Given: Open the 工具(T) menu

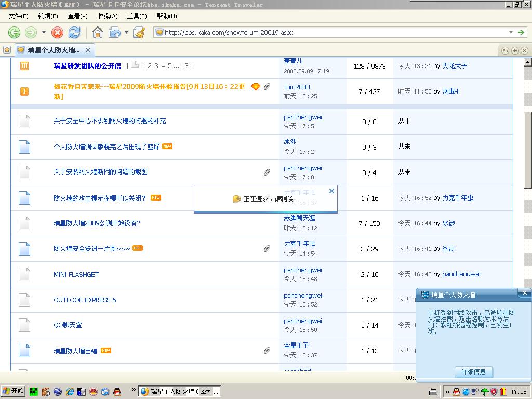Looking at the screenshot, I should [137, 16].
